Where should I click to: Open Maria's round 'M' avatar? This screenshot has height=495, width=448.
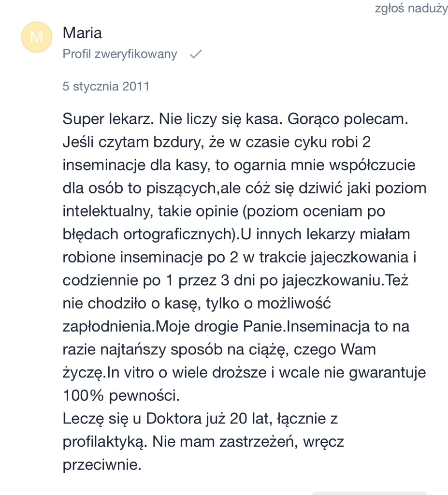click(36, 37)
